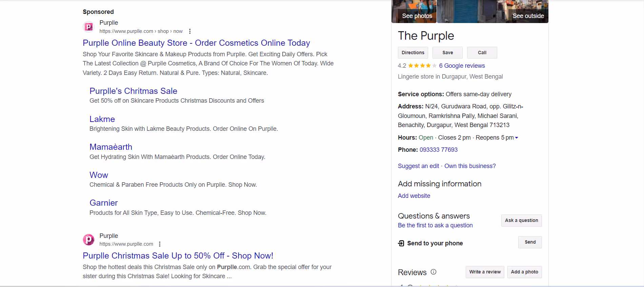
Task: Click Lingerie store in Durgapur, West Bengal text
Action: click(x=450, y=77)
